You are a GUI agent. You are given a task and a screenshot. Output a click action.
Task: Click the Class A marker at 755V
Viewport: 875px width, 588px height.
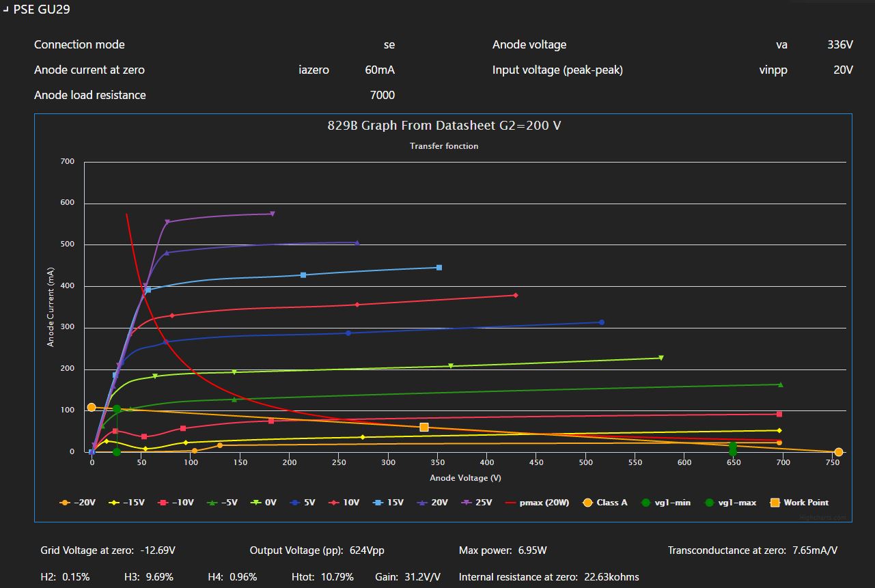click(x=839, y=452)
